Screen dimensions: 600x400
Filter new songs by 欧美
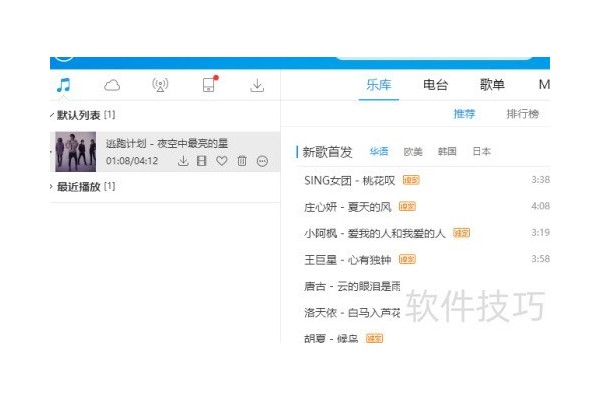[413, 152]
